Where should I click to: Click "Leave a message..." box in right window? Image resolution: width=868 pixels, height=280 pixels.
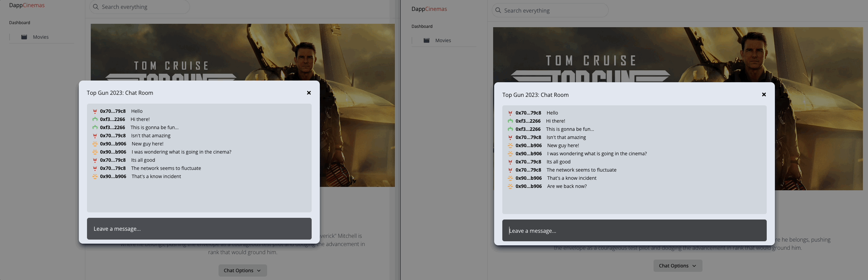(635, 230)
